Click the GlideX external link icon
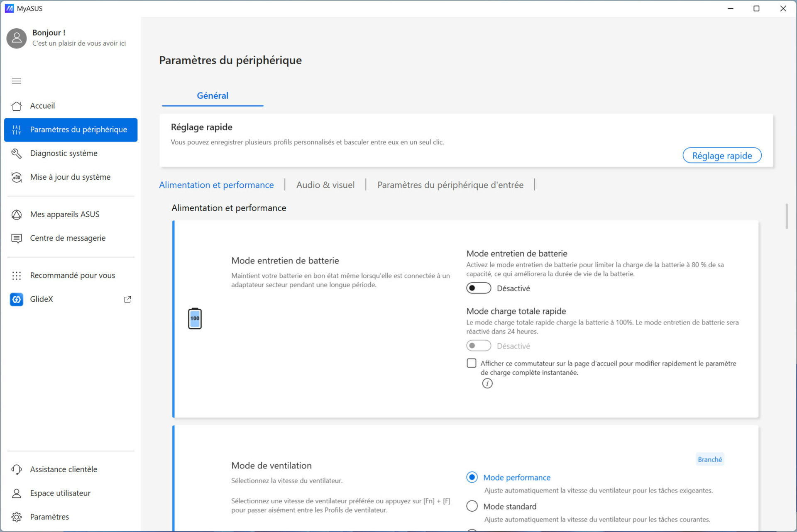The height and width of the screenshot is (532, 797). (x=127, y=299)
